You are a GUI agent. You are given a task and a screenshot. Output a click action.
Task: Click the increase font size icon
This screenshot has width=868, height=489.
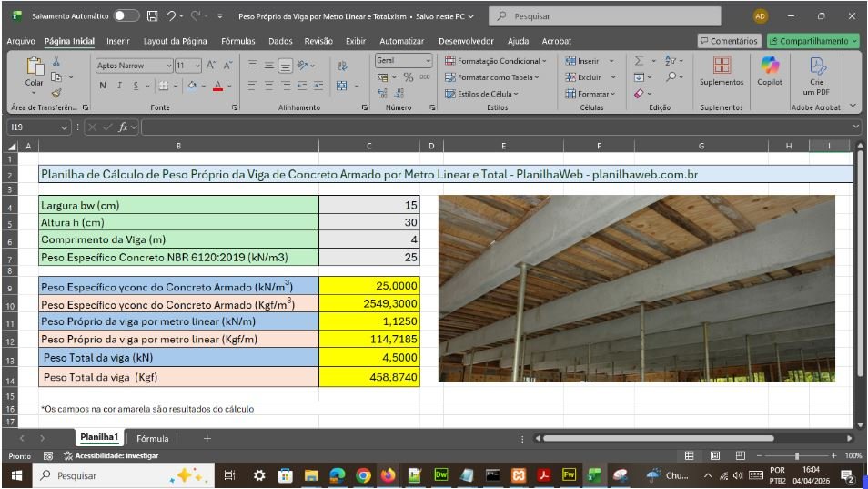coord(210,66)
